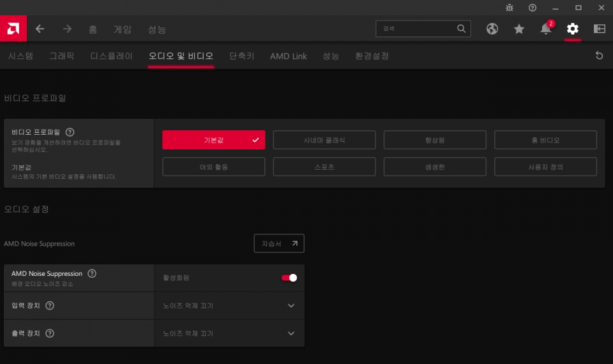This screenshot has width=613, height=364.
Task: Toggle the sidebar panel icon
Action: coord(600,29)
